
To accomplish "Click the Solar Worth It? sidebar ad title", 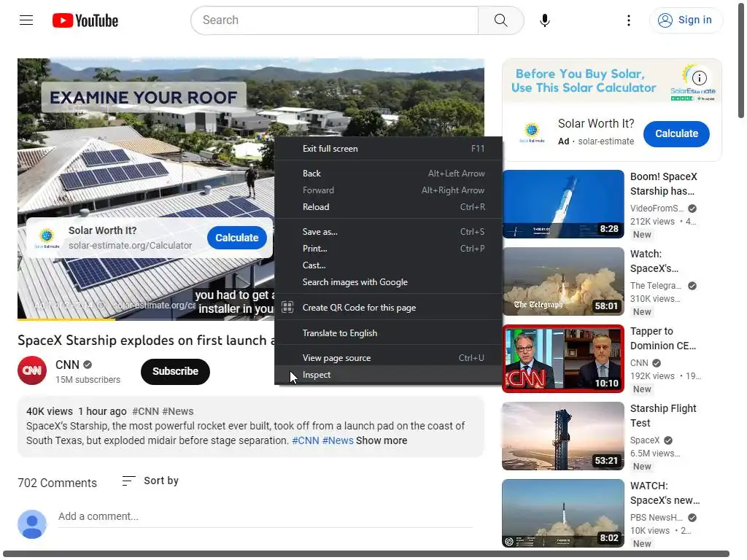I will click(x=596, y=123).
